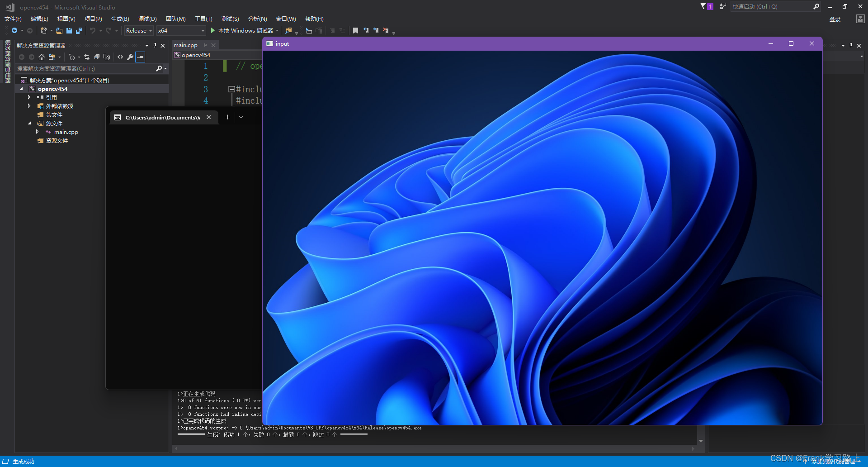Click the Undo arrow icon
The height and width of the screenshot is (467, 868).
click(93, 31)
